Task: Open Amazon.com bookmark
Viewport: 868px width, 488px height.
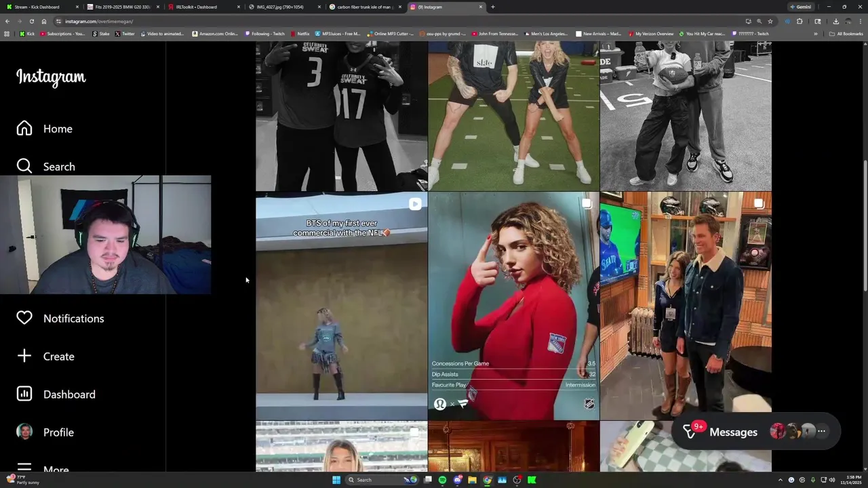Action: [215, 33]
